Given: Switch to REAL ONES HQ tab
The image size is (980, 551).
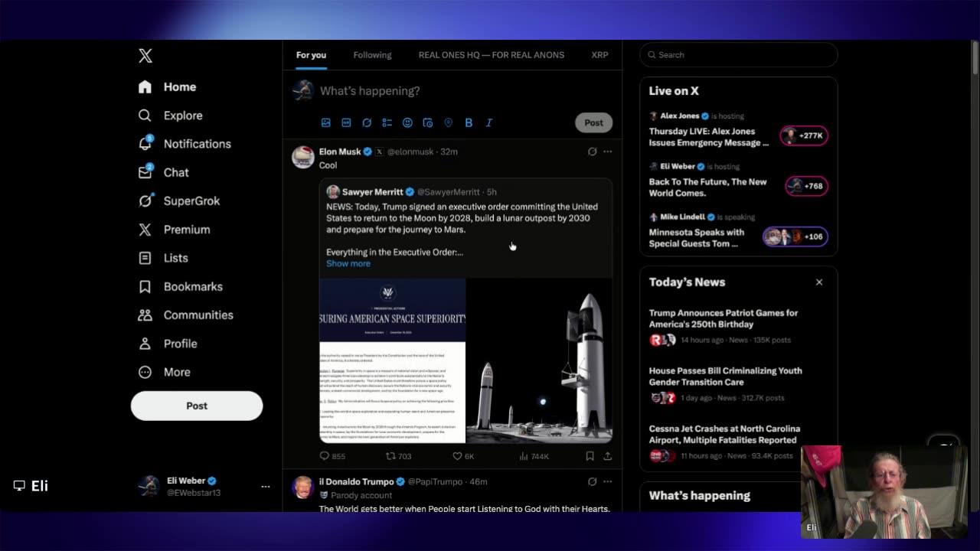Looking at the screenshot, I should pyautogui.click(x=492, y=55).
